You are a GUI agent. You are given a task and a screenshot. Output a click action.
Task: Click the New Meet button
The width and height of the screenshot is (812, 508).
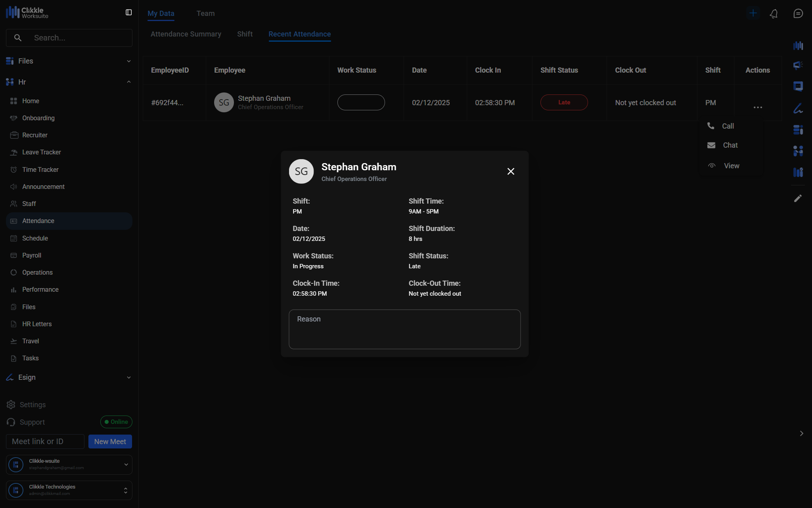click(x=110, y=442)
